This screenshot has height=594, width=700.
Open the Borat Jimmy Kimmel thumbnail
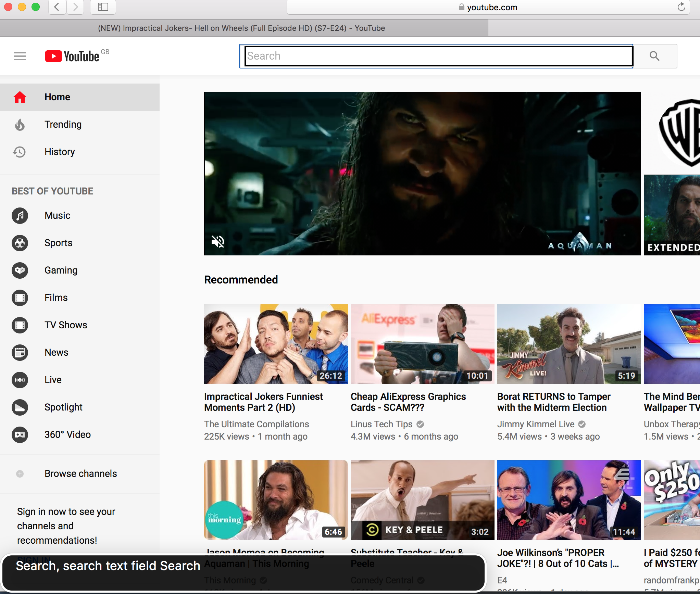click(569, 344)
